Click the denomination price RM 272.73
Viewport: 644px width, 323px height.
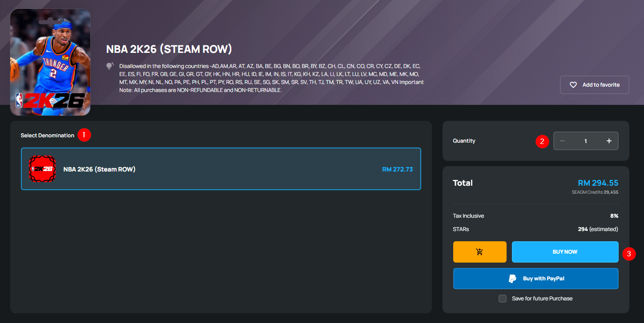(x=397, y=169)
